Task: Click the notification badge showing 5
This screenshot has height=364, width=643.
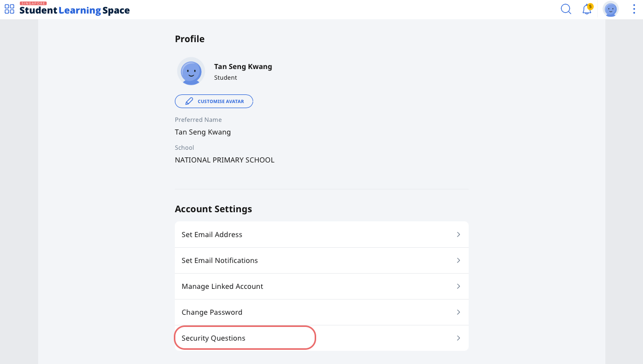Action: (590, 6)
